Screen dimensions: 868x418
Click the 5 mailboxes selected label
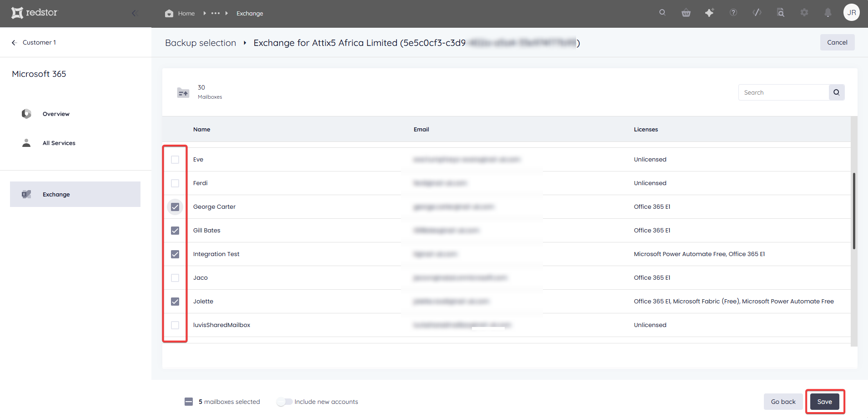pos(229,402)
